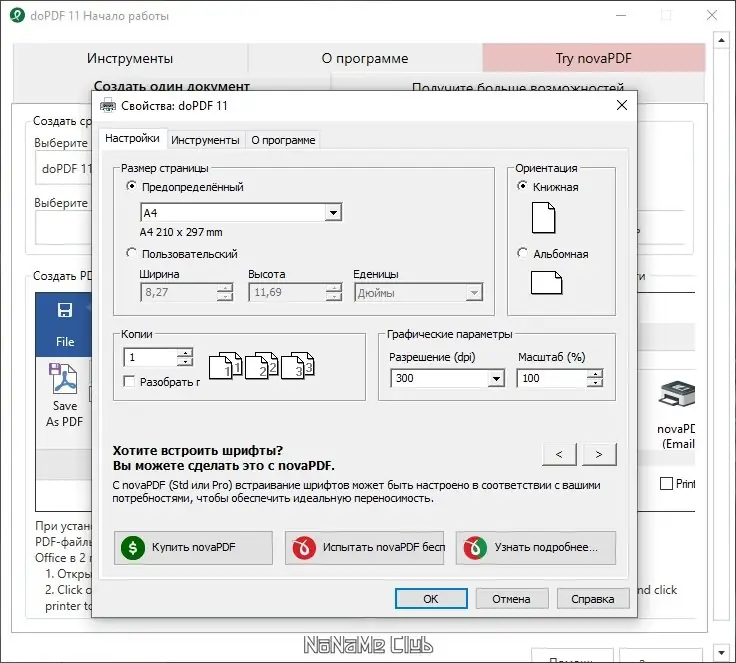Switch to the Инструменты tab in Properties dialog
Image resolution: width=736 pixels, height=663 pixels.
pos(205,140)
